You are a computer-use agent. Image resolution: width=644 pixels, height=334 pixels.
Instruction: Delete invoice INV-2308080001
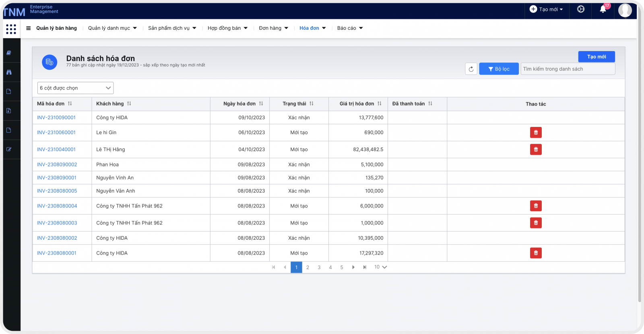[536, 253]
